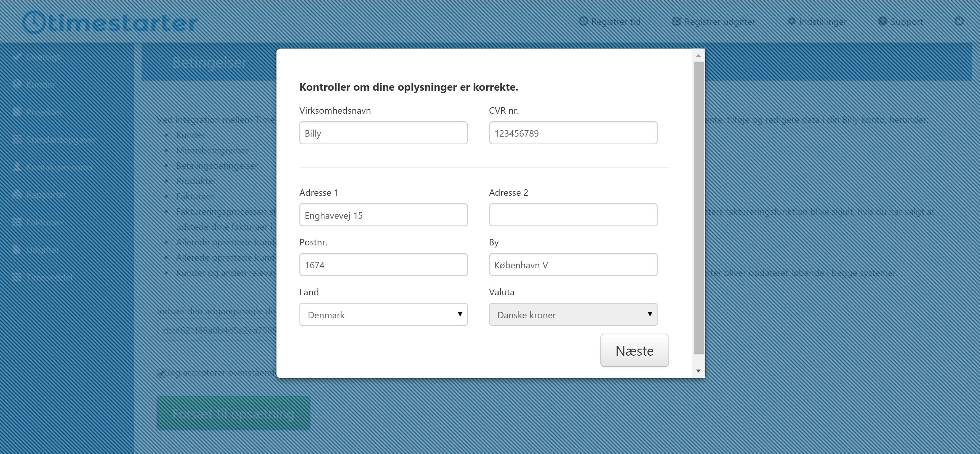980x454 pixels.
Task: Open Indstillinger in top navigation
Action: [817, 22]
